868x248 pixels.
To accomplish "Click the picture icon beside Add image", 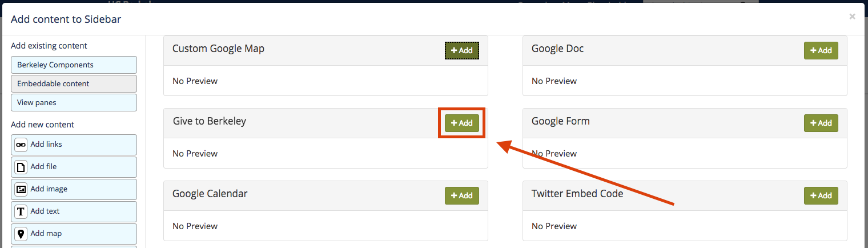I will click(x=21, y=189).
